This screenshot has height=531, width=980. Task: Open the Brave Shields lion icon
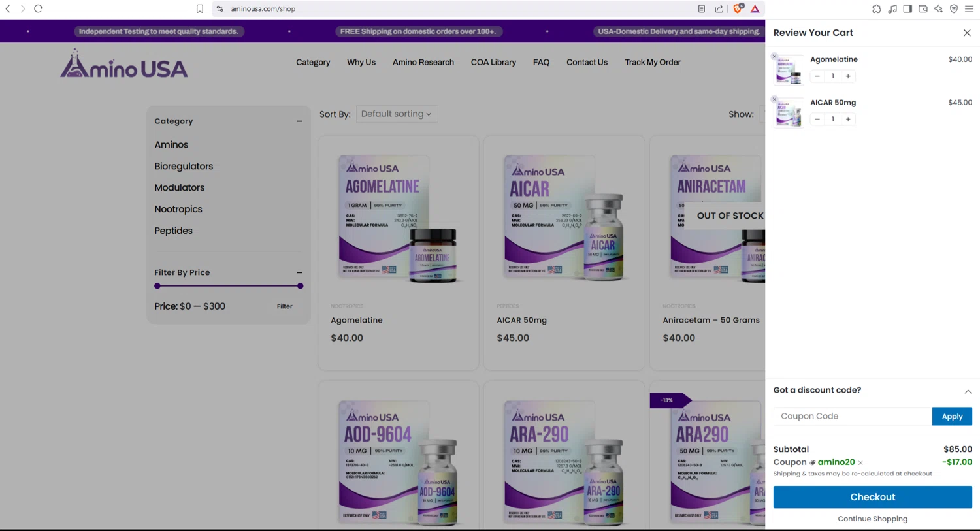tap(738, 8)
